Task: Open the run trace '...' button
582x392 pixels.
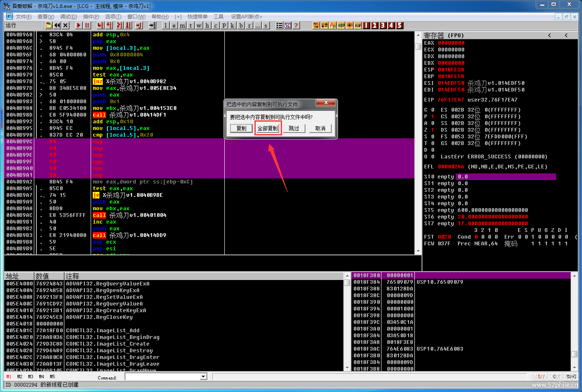Action: coord(258,25)
